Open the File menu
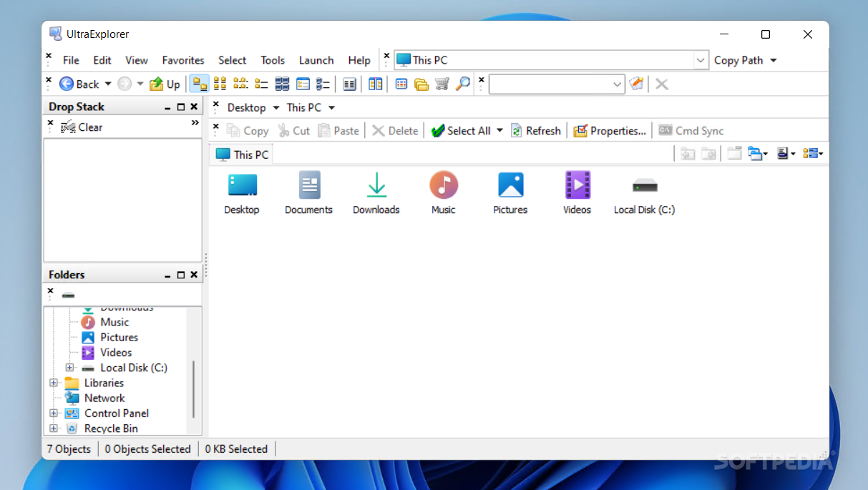The width and height of the screenshot is (868, 490). (71, 60)
